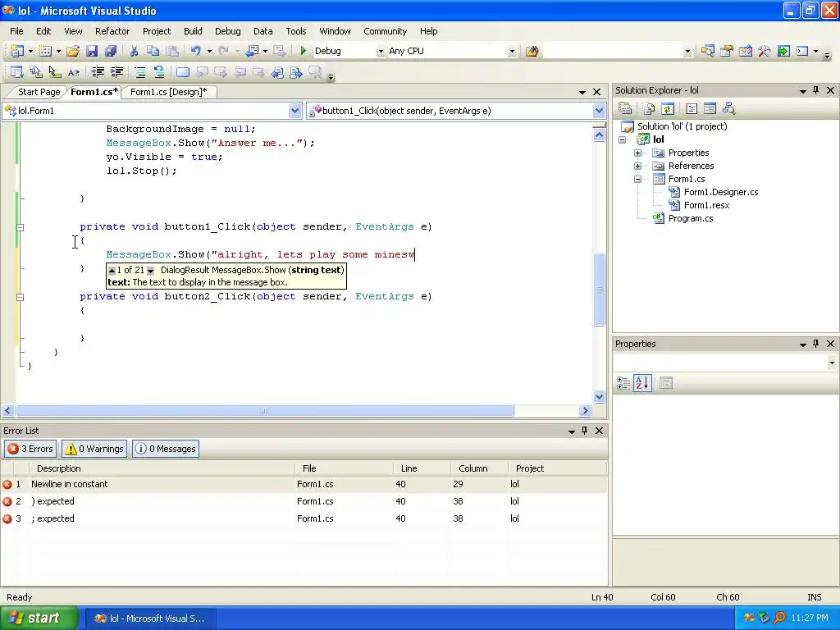
Task: Click the Undo arrow icon
Action: pyautogui.click(x=195, y=51)
